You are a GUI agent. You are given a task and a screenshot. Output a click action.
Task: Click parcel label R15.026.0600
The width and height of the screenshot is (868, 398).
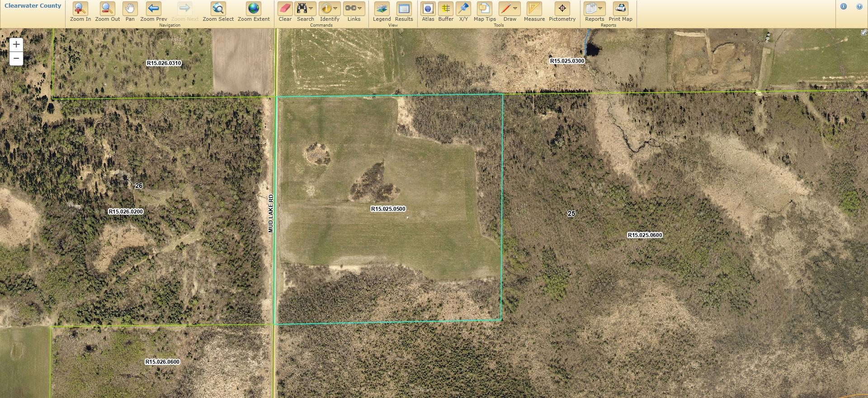162,362
